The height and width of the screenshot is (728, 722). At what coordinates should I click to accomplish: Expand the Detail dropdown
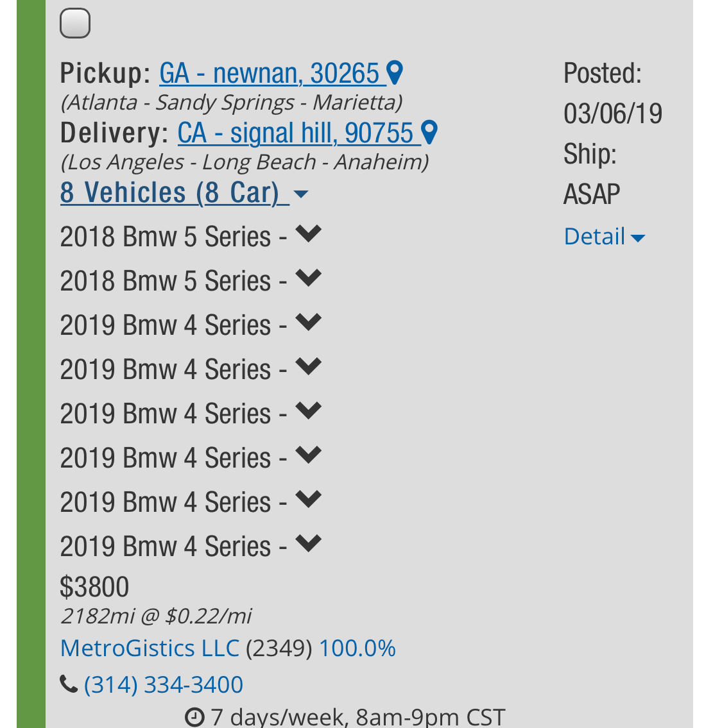click(x=604, y=237)
